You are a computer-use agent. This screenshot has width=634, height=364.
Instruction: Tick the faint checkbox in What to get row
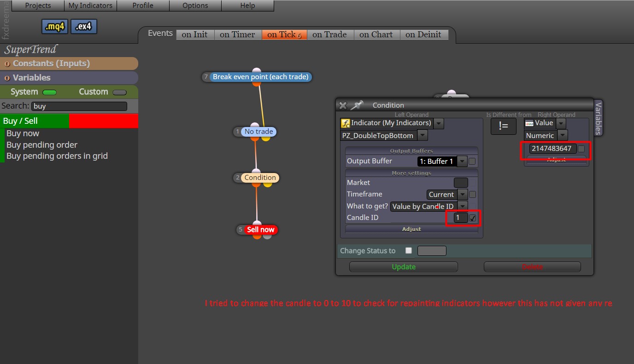click(472, 207)
